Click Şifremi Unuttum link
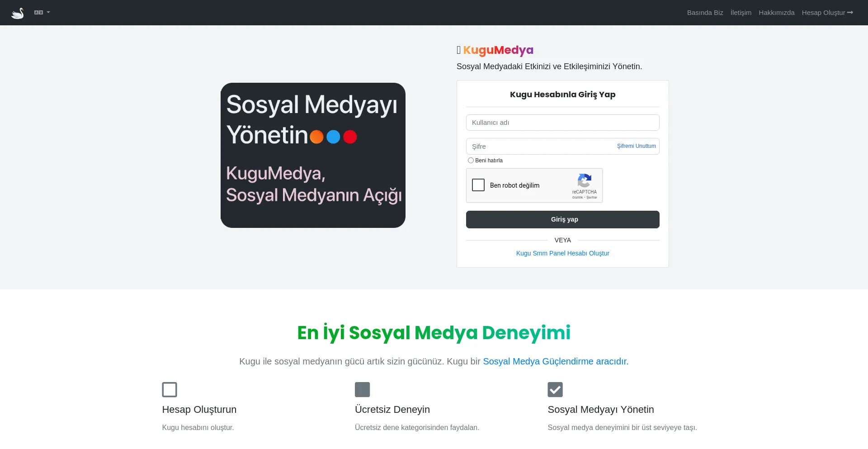Image resolution: width=868 pixels, height=449 pixels. [x=636, y=146]
